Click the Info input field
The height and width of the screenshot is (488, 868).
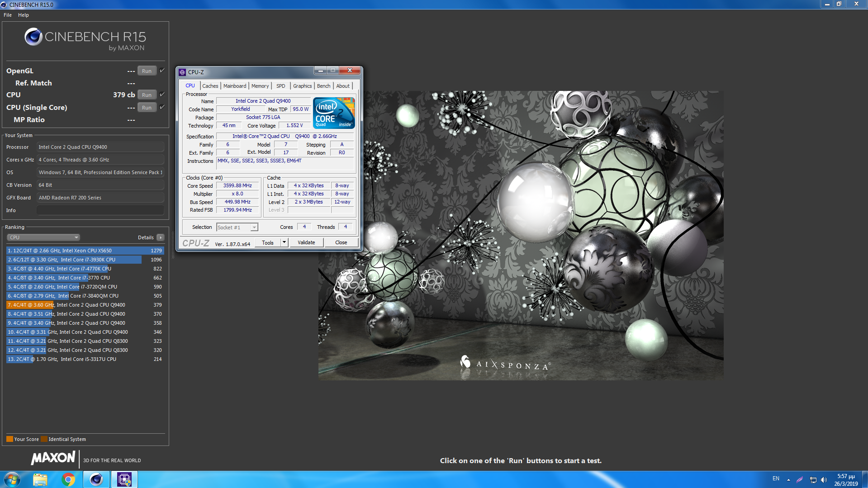click(x=100, y=210)
